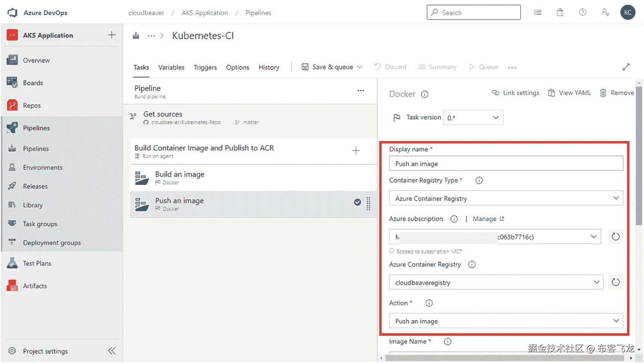Collapse the left navigation sidebar
The height and width of the screenshot is (363, 644).
(112, 351)
